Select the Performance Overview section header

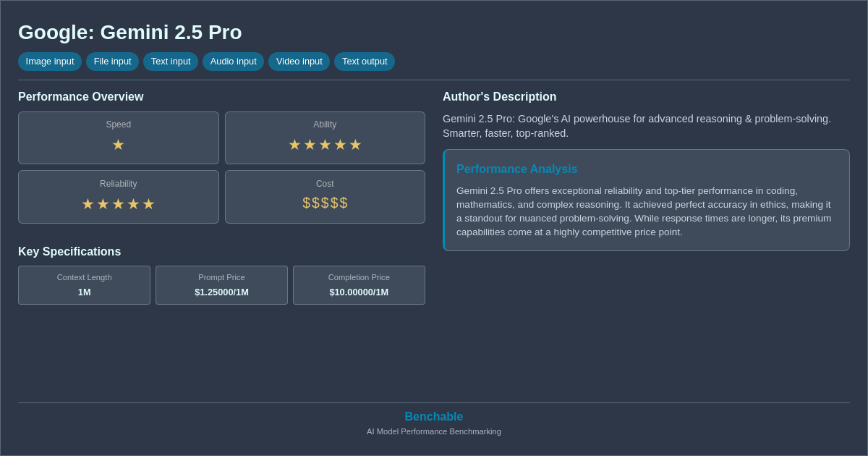[80, 96]
